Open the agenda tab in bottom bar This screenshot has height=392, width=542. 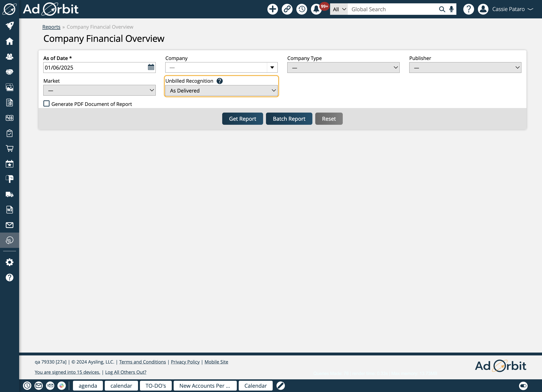pyautogui.click(x=88, y=386)
